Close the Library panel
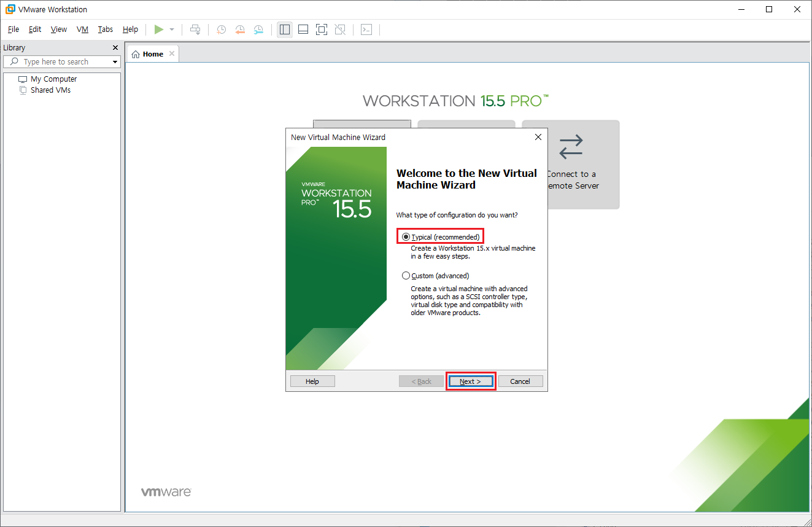 (x=115, y=47)
